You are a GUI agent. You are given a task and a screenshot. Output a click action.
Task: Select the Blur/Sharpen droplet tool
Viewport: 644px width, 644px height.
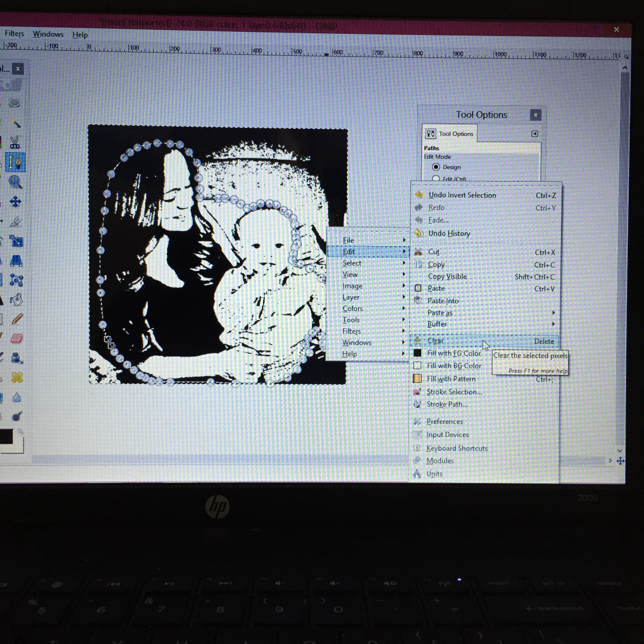click(x=17, y=397)
